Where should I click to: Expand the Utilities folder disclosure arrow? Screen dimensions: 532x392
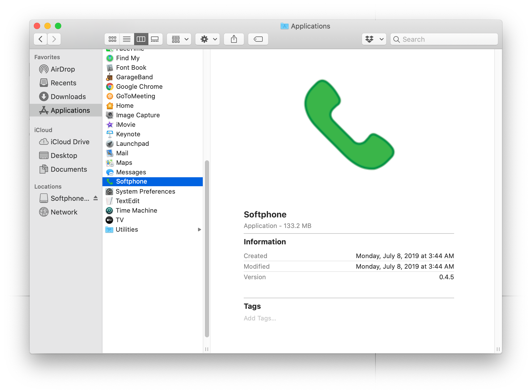(199, 230)
